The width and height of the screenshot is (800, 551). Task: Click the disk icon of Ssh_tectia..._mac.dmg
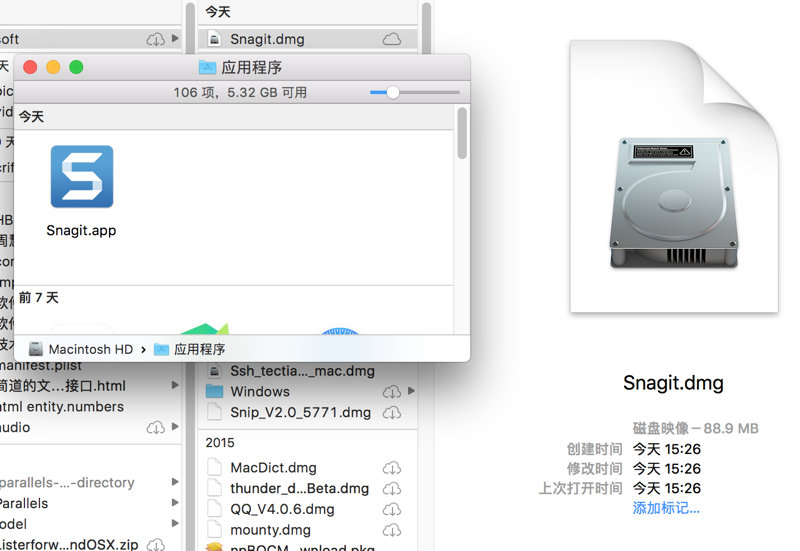215,371
